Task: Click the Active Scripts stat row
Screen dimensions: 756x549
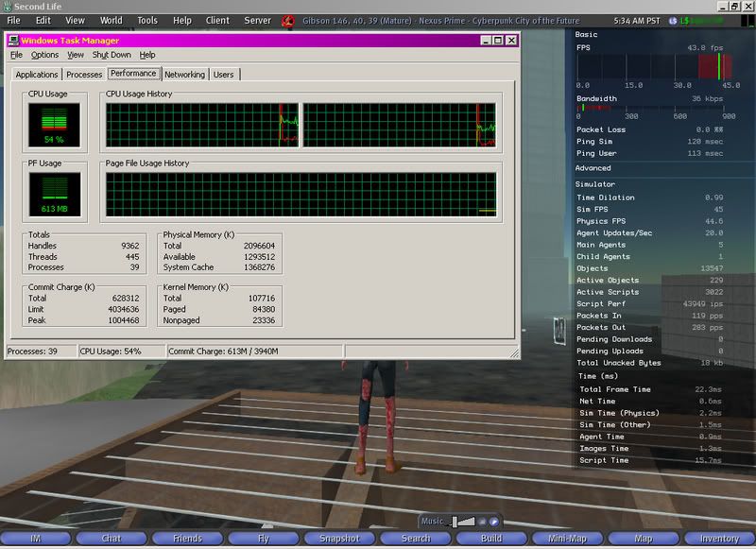Action: pos(650,292)
